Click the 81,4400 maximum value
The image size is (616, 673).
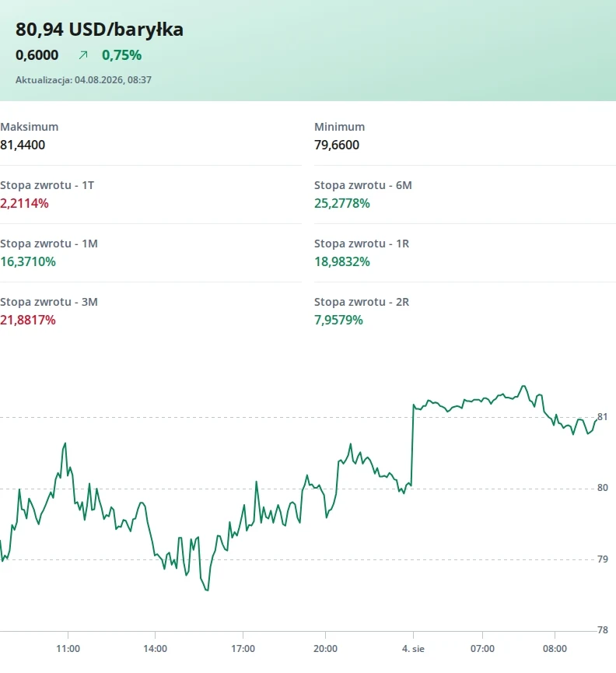[x=23, y=145]
